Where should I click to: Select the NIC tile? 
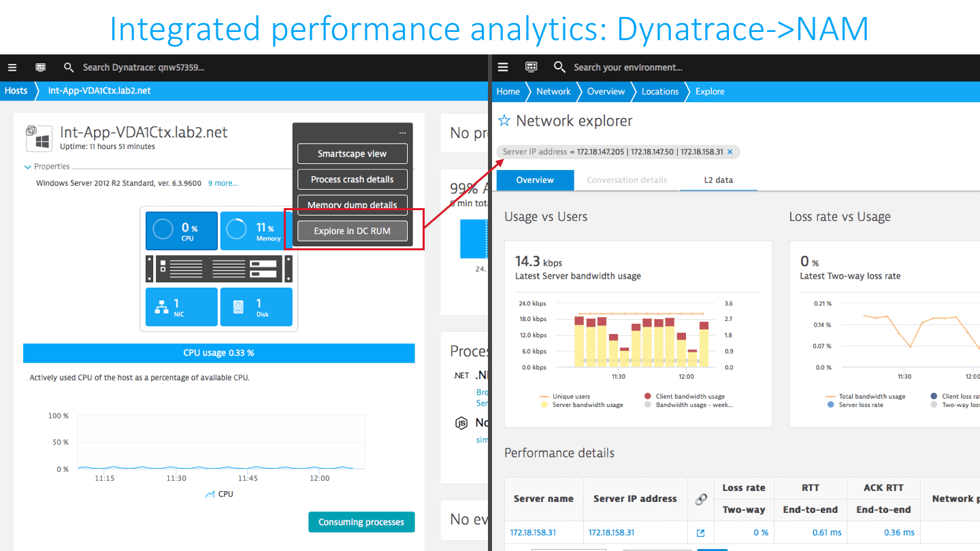point(182,307)
